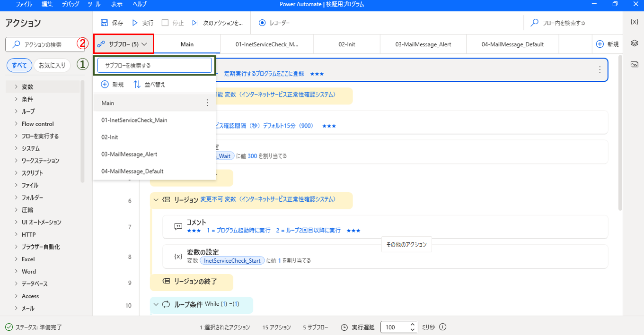Select 03-MailMessage_Alert in subflow list
The image size is (644, 335).
point(155,154)
